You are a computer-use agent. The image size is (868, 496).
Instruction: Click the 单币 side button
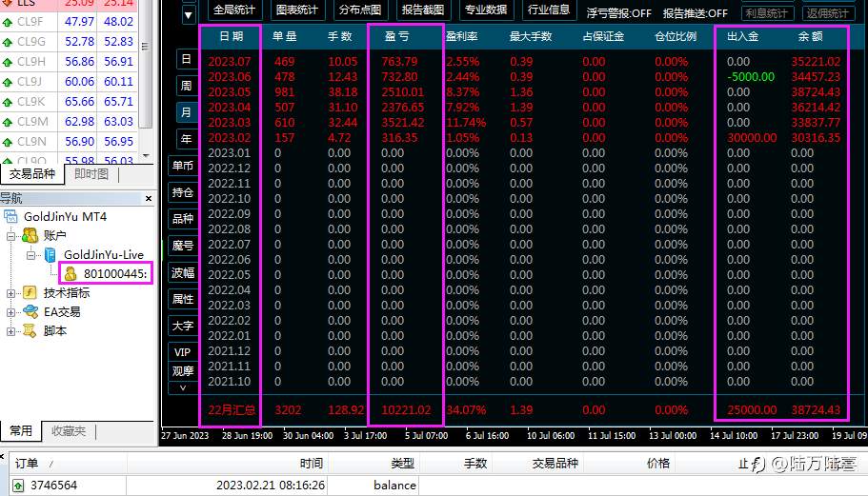click(x=183, y=166)
